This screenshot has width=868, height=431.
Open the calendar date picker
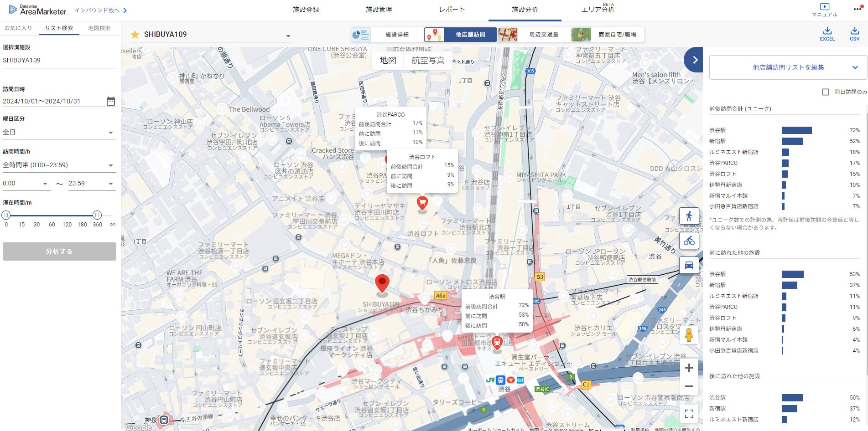(111, 101)
